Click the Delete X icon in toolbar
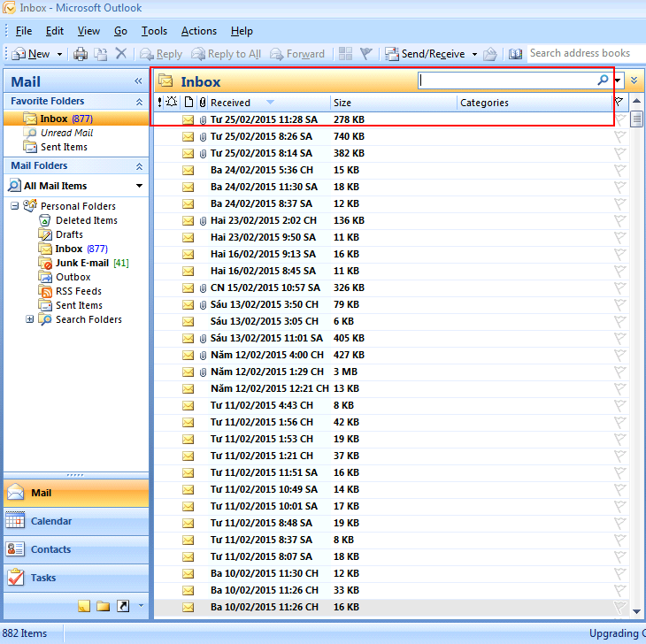The image size is (646, 644). coord(121,54)
